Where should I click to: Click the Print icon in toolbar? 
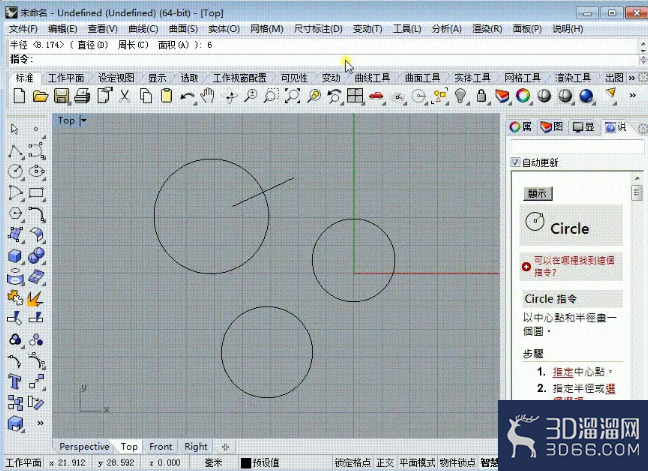pyautogui.click(x=82, y=96)
